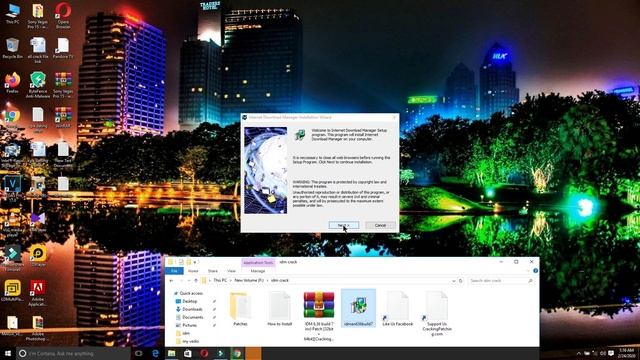Launch Firefox from the desktop
The height and width of the screenshot is (360, 640).
coord(12,83)
